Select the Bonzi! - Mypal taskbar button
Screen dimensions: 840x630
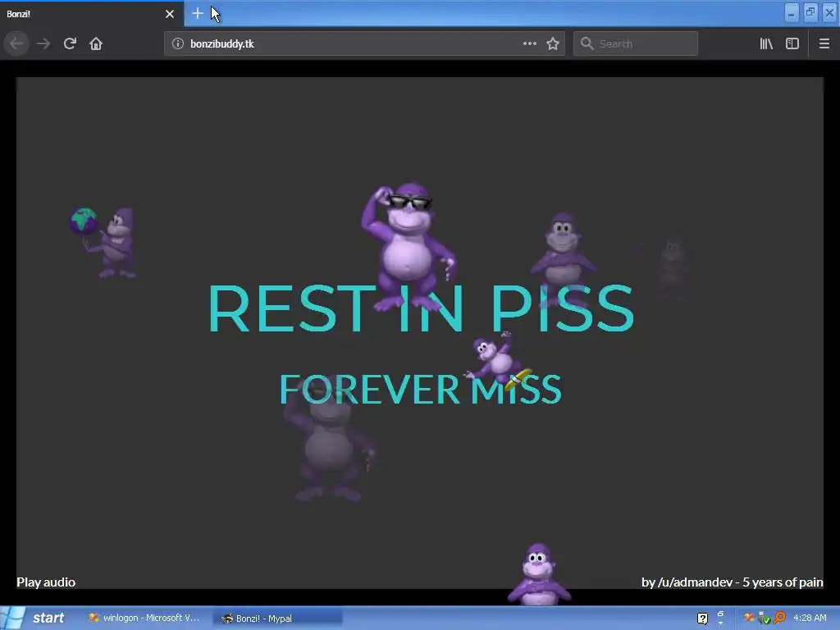(x=277, y=619)
